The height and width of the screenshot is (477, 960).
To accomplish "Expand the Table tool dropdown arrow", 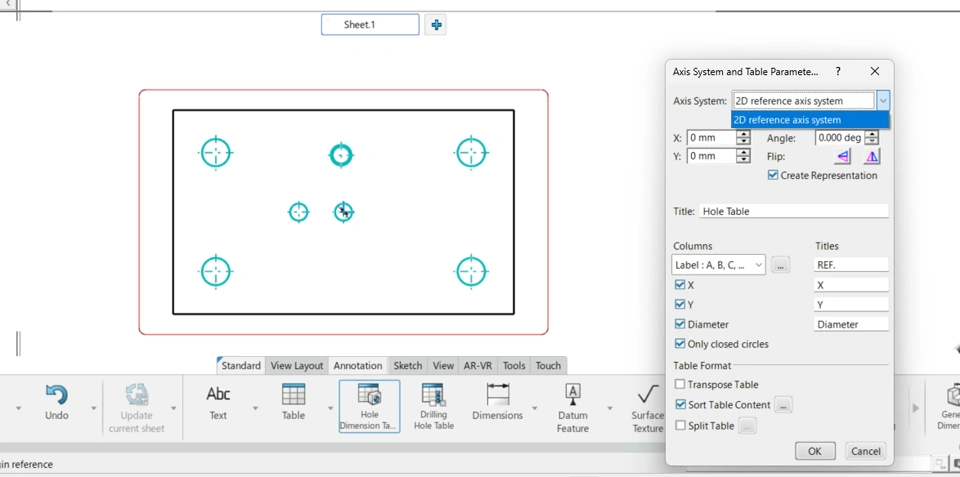I will tap(330, 408).
